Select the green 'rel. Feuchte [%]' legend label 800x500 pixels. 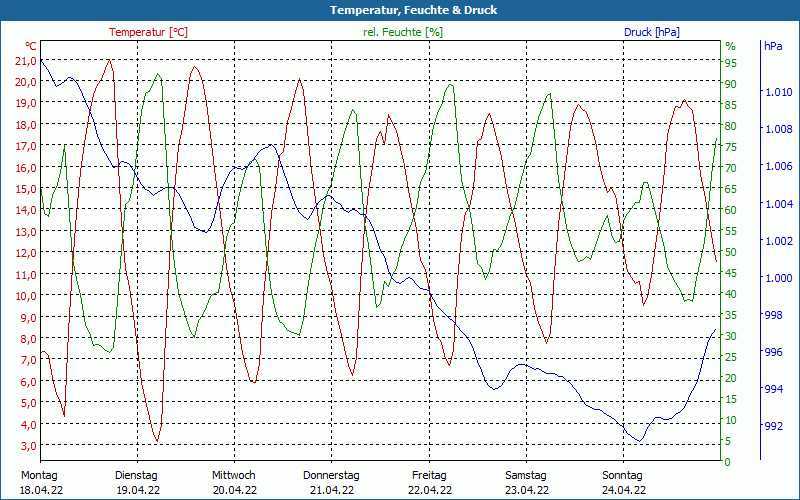403,32
